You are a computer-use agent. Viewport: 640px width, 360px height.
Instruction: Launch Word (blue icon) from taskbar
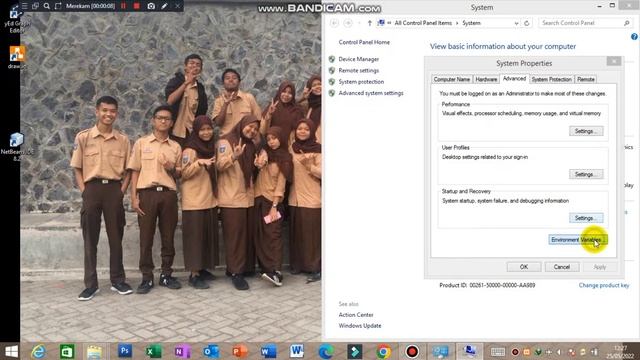pyautogui.click(x=268, y=351)
